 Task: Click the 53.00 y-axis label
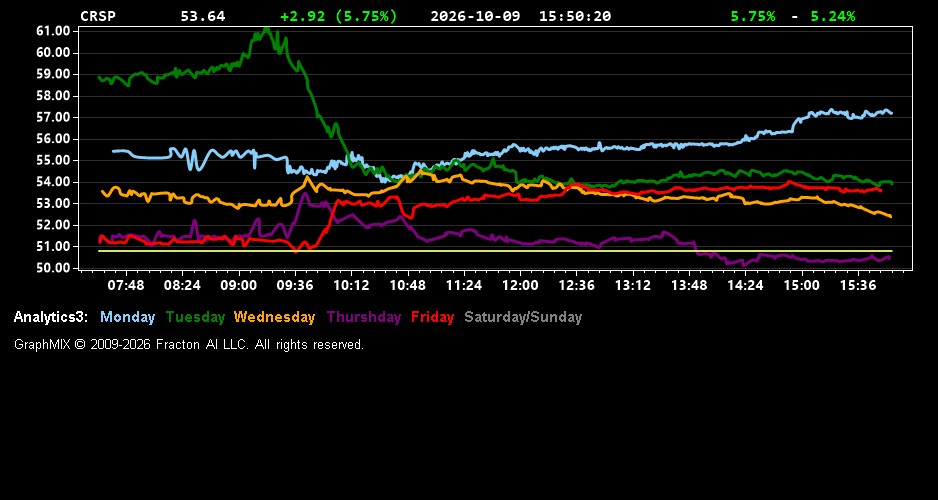pos(54,203)
